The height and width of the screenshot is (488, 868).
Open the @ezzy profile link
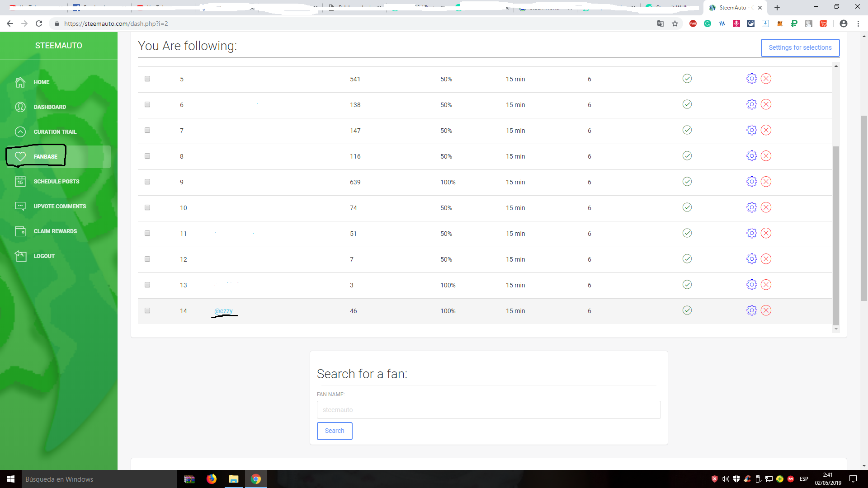pyautogui.click(x=223, y=311)
